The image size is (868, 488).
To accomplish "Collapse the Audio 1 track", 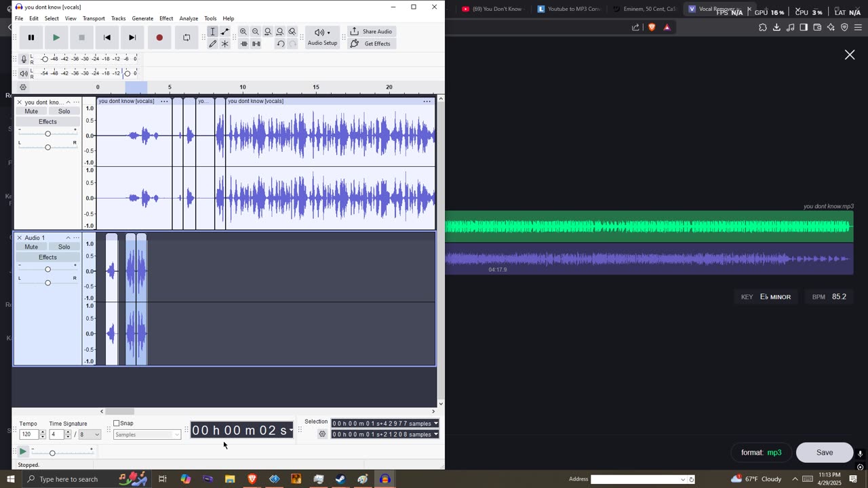I will click(x=68, y=238).
